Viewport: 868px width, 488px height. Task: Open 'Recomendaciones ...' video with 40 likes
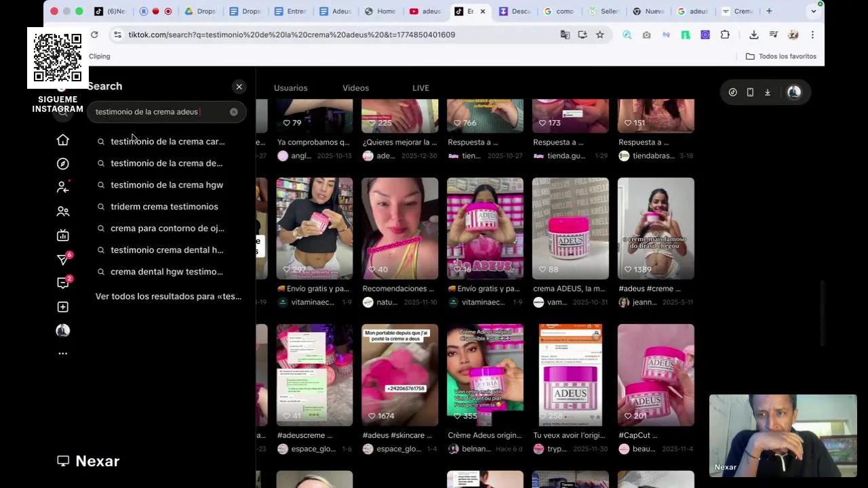click(399, 228)
